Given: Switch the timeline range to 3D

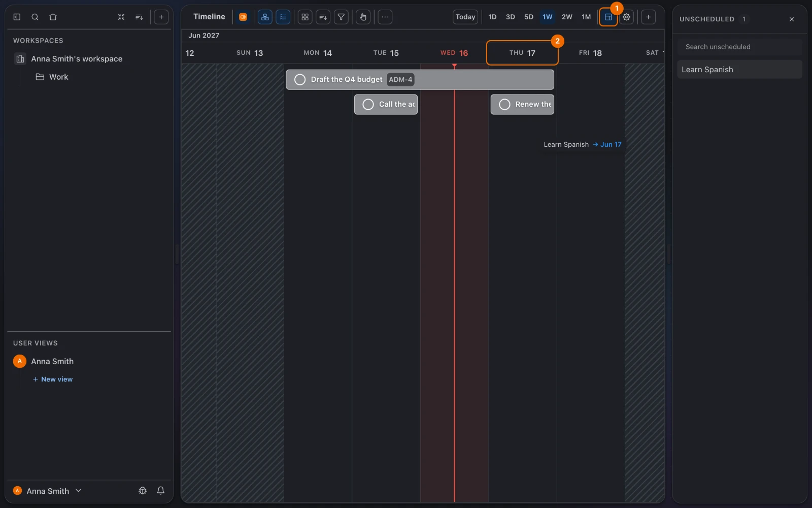Looking at the screenshot, I should click(511, 17).
